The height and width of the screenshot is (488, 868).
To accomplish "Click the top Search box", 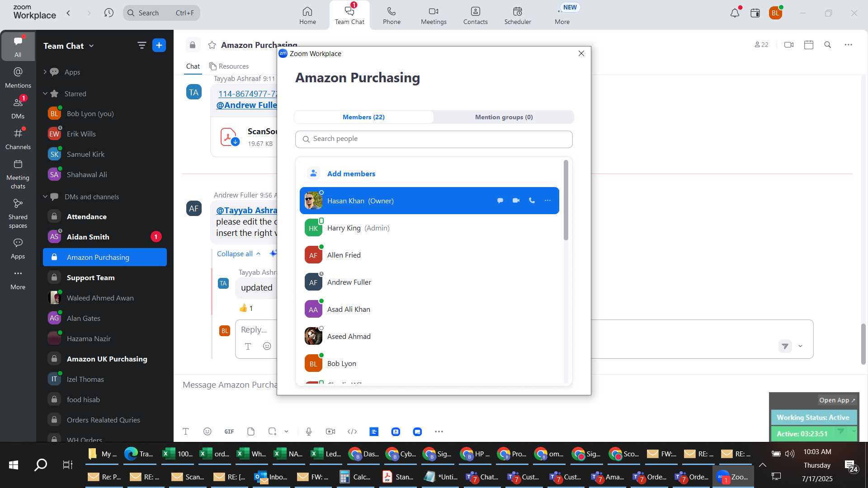I will (161, 13).
